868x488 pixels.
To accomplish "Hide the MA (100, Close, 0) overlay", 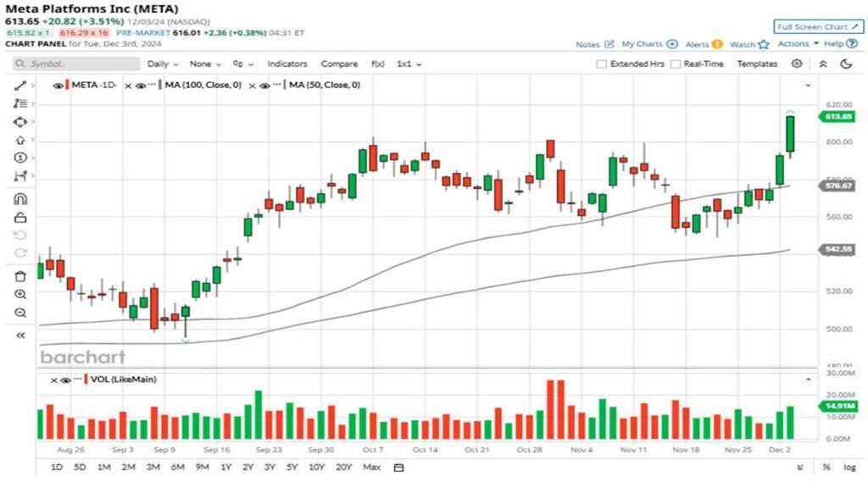I will [x=140, y=85].
